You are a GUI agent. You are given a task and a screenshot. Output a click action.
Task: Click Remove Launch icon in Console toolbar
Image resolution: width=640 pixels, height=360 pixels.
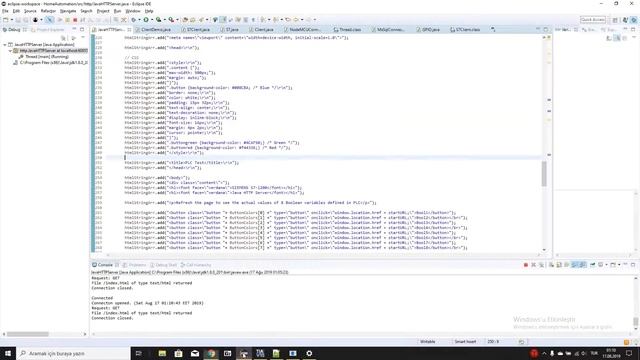(533, 265)
